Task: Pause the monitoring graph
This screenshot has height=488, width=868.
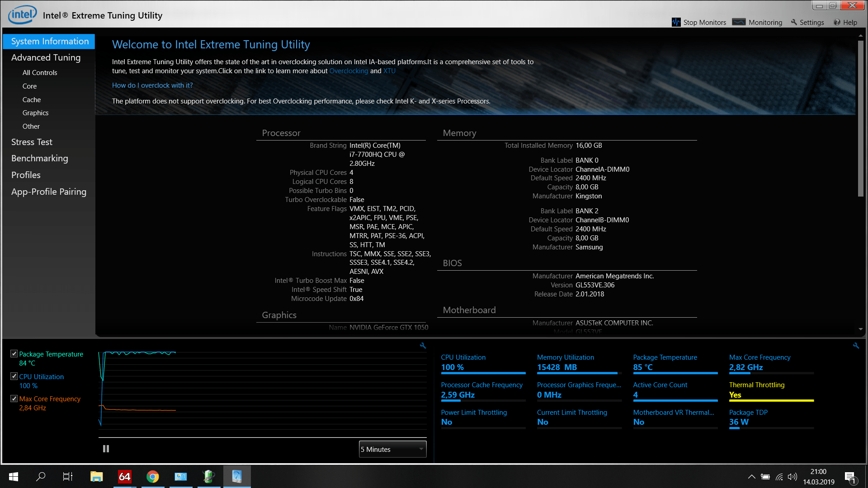Action: (x=106, y=449)
